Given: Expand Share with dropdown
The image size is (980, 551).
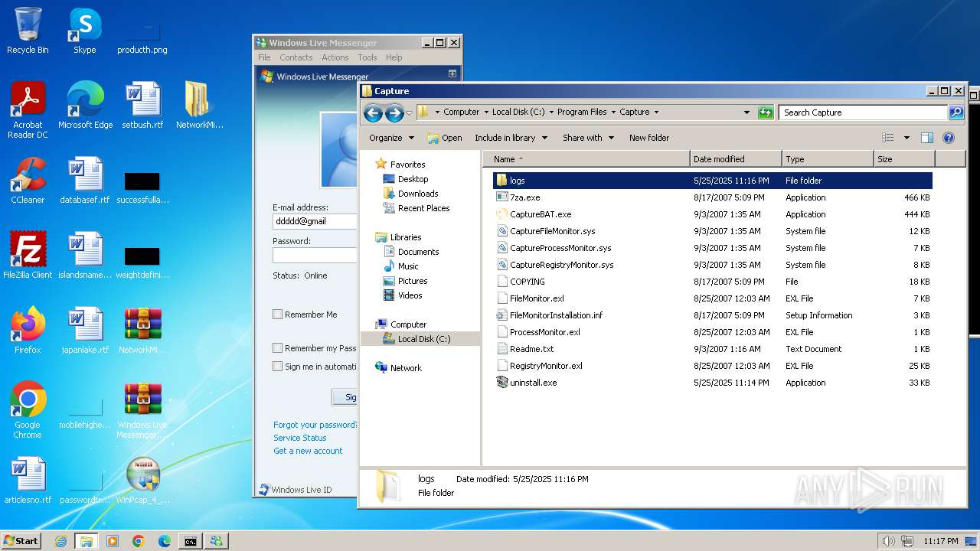Looking at the screenshot, I should [x=588, y=138].
